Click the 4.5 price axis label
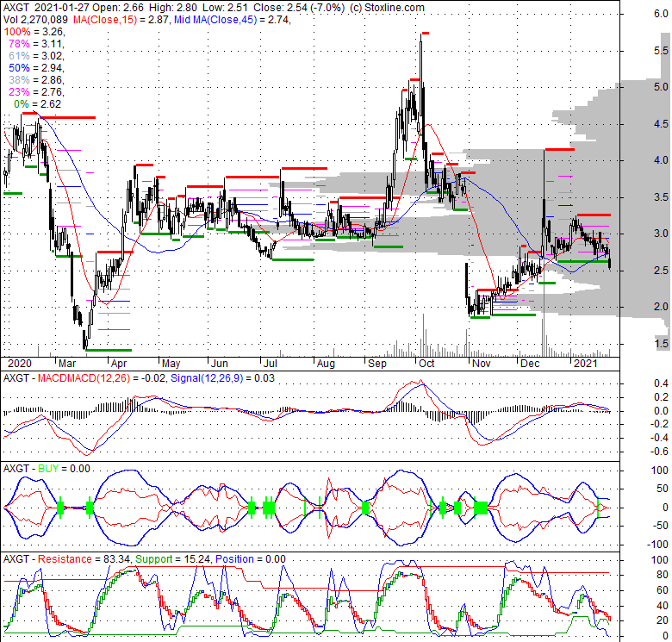This screenshot has width=672, height=642. [x=661, y=124]
